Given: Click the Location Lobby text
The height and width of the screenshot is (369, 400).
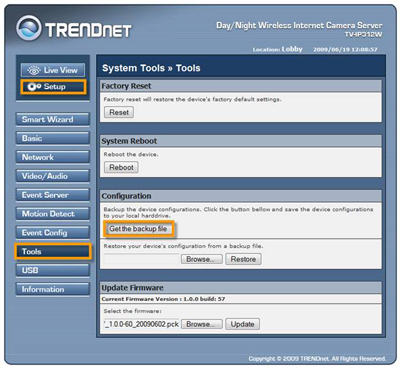Looking at the screenshot, I should point(277,49).
